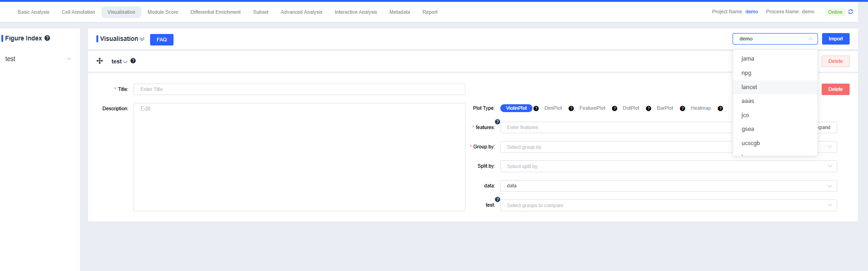Click the refresh icon next to Online
The height and width of the screenshot is (271, 868).
point(851,12)
